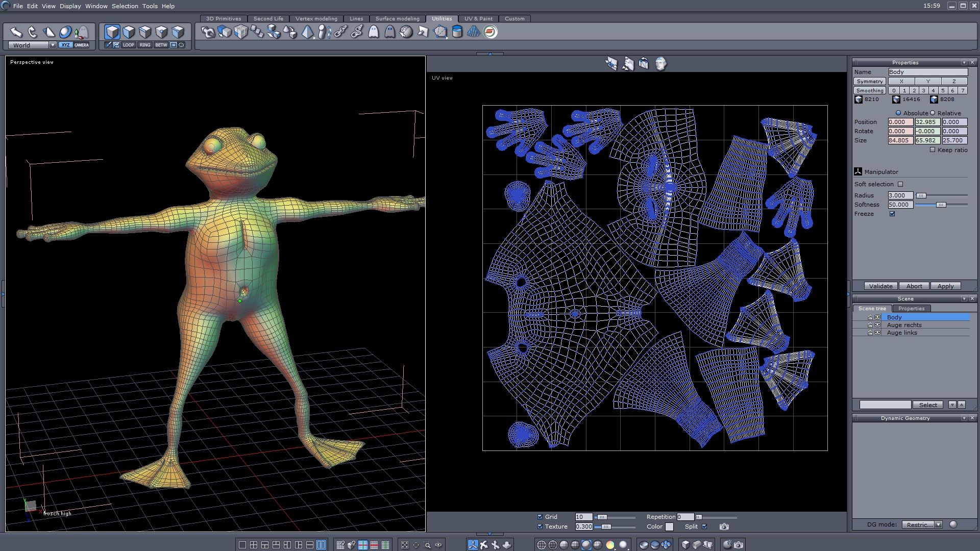Click the head icon above UV view

pos(660,64)
